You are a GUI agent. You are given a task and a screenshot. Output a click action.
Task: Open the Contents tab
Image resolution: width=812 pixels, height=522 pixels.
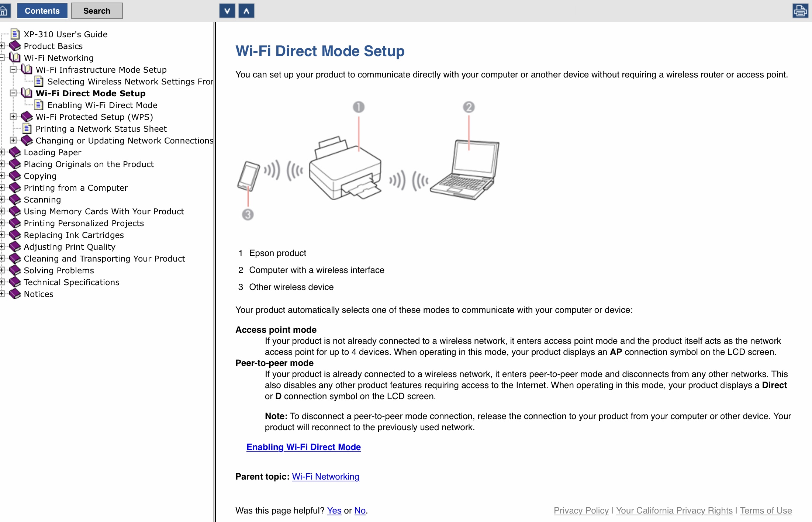(x=42, y=11)
